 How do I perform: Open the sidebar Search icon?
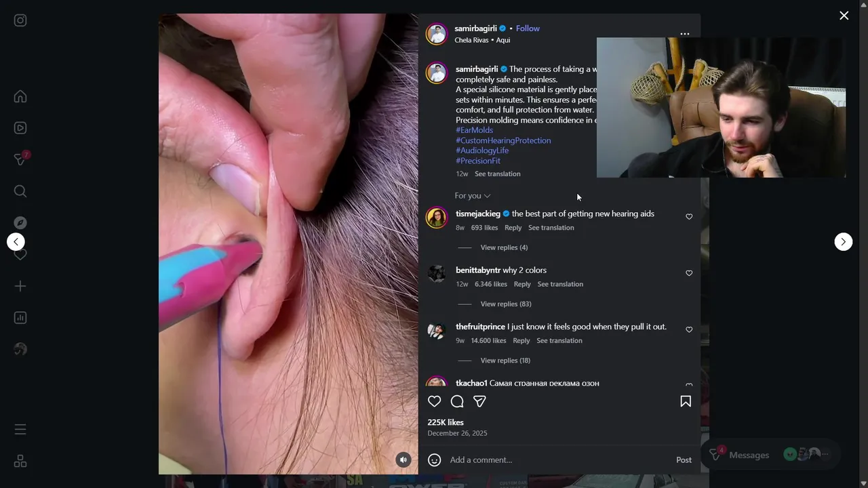(x=20, y=191)
